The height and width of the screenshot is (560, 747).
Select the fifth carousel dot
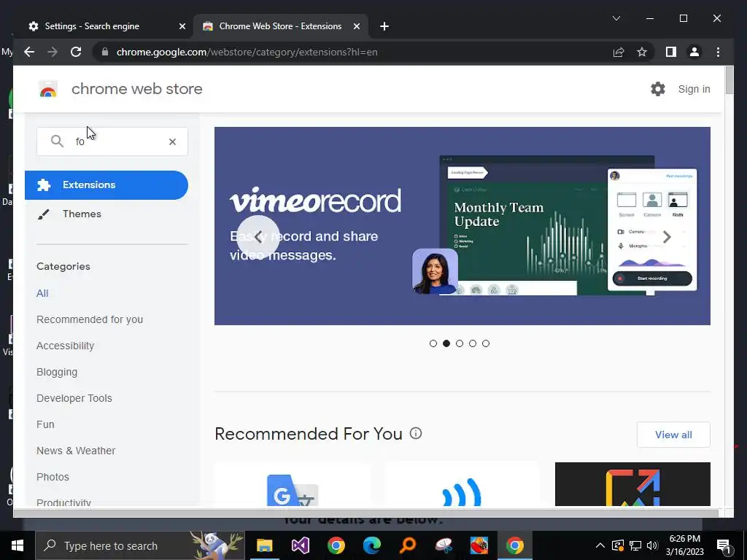(485, 343)
